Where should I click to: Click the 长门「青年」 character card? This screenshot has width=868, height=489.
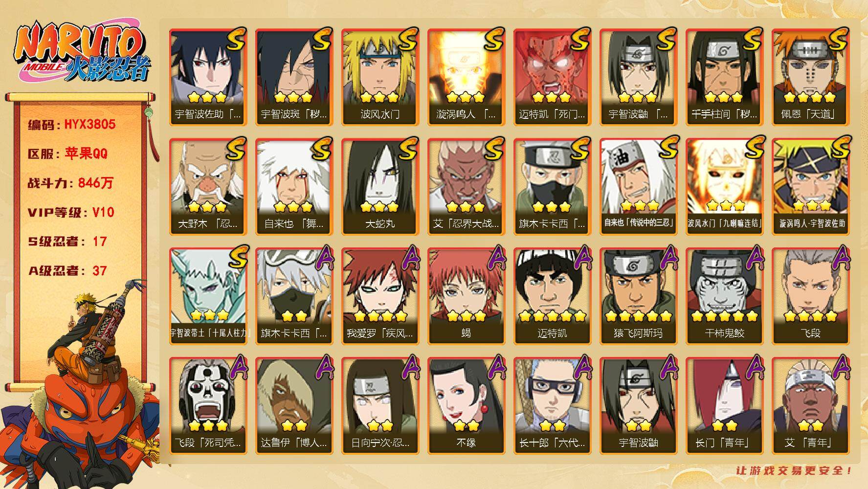[724, 405]
